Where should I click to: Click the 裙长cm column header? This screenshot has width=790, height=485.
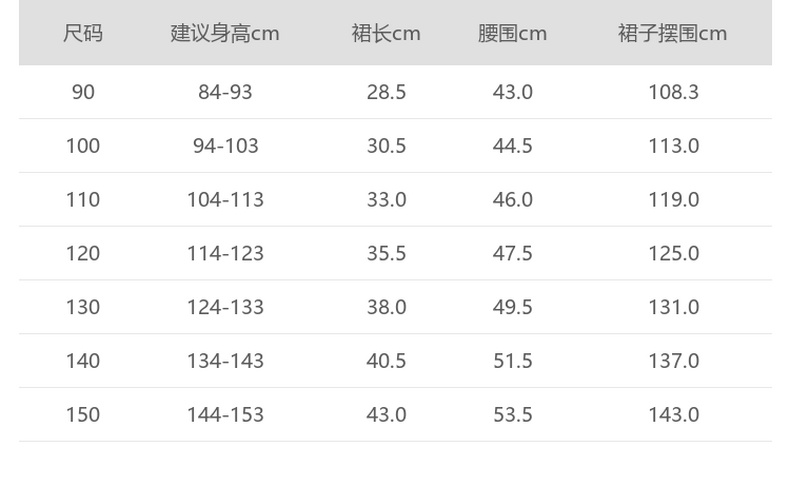[x=386, y=33]
